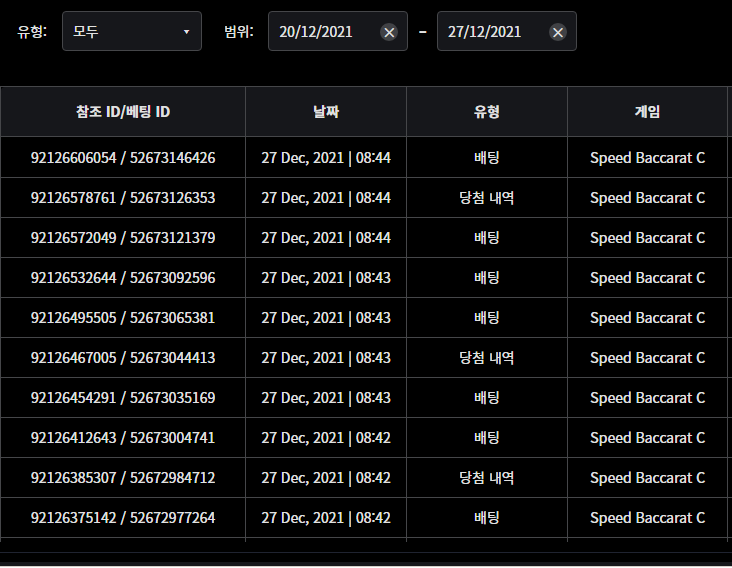
Task: Select ID 92126454291 / 52673035169
Action: [x=123, y=398]
